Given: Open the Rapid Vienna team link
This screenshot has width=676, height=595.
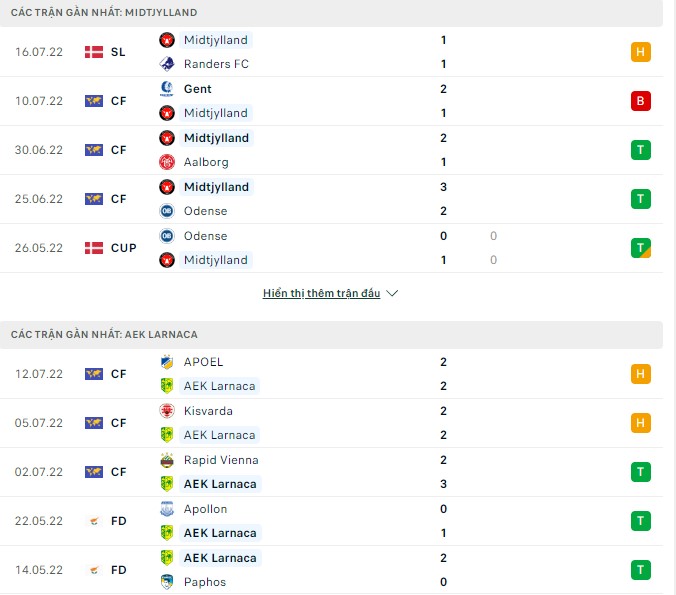Looking at the screenshot, I should [221, 460].
